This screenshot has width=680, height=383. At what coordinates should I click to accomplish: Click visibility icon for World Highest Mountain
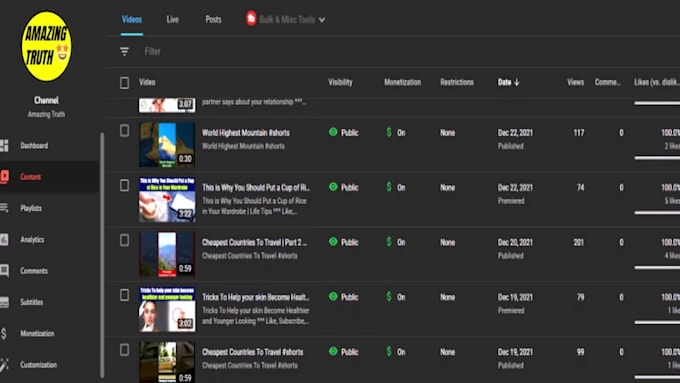pyautogui.click(x=333, y=132)
